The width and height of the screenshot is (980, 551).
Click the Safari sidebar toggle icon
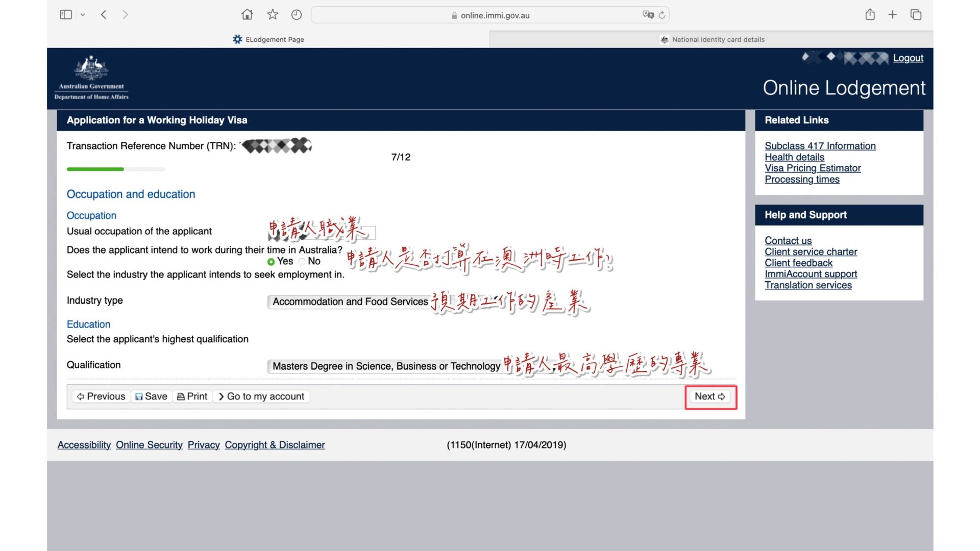point(66,15)
